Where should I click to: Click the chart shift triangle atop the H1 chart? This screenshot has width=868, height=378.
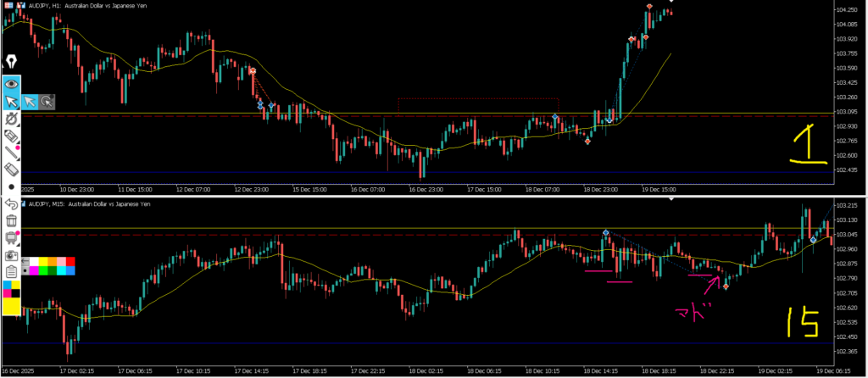click(671, 1)
